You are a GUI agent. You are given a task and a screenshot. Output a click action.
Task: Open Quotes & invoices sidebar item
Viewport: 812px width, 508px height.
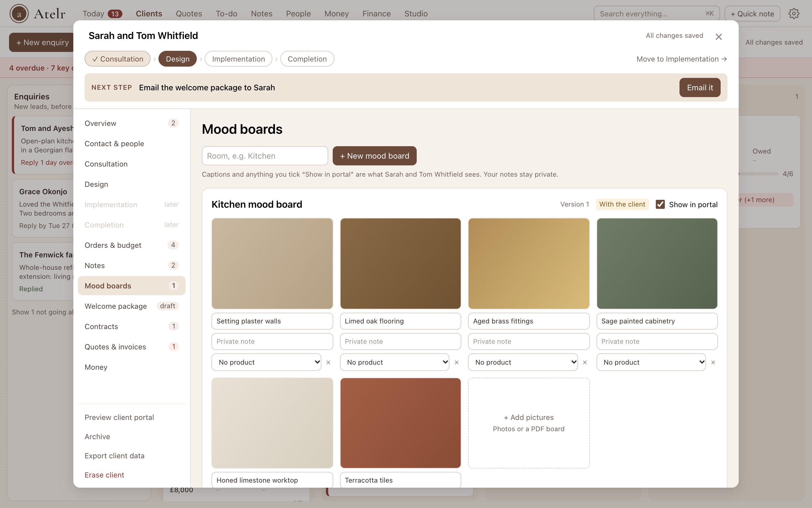click(x=132, y=346)
